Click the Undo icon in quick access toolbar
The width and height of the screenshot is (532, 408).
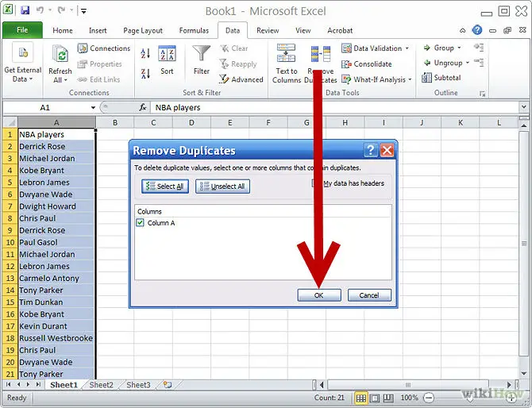pyautogui.click(x=40, y=10)
